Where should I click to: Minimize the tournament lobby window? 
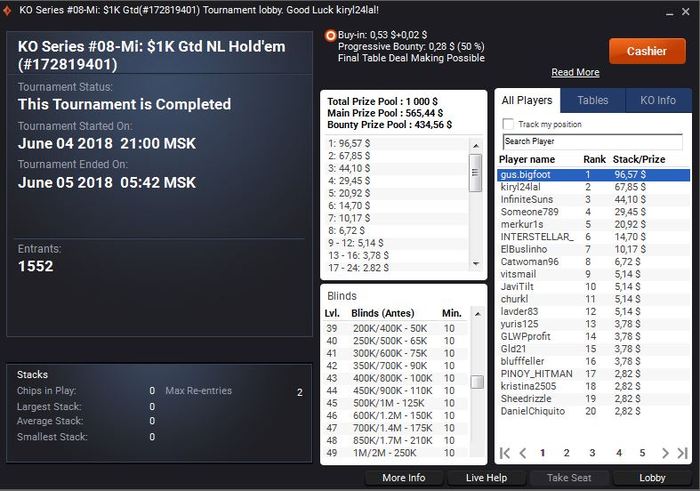[x=670, y=12]
